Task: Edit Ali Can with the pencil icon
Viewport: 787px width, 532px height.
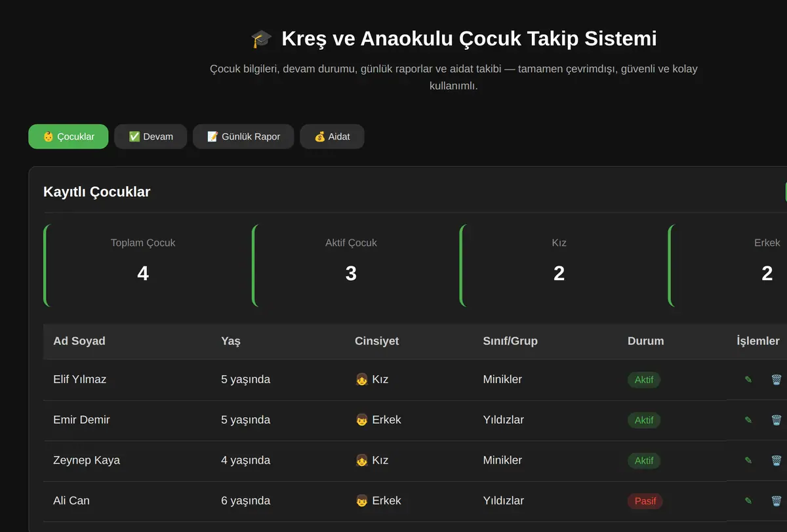Action: 748,501
